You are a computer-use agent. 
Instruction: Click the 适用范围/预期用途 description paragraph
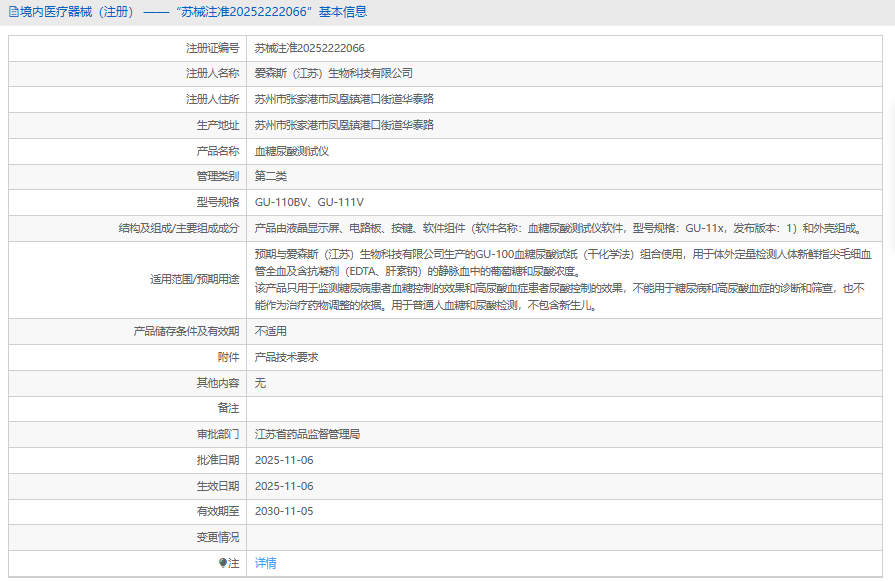[x=560, y=280]
